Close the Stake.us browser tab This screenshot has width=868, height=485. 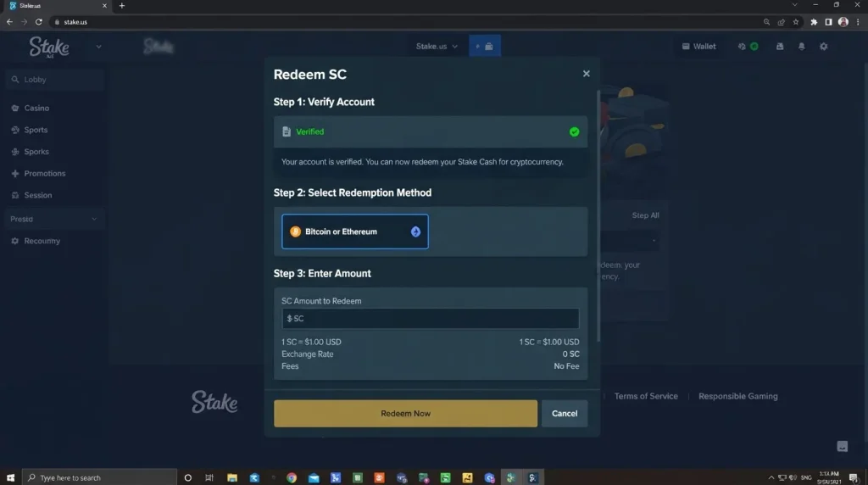[104, 6]
